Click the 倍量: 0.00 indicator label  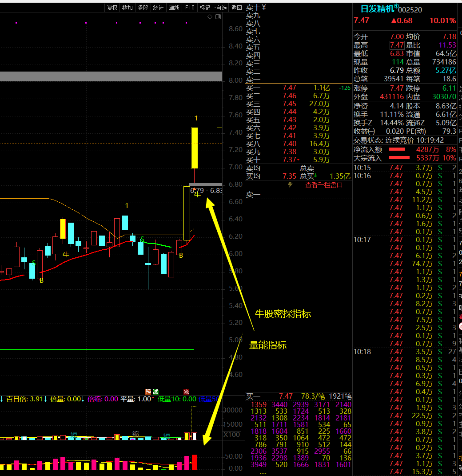coord(65,399)
